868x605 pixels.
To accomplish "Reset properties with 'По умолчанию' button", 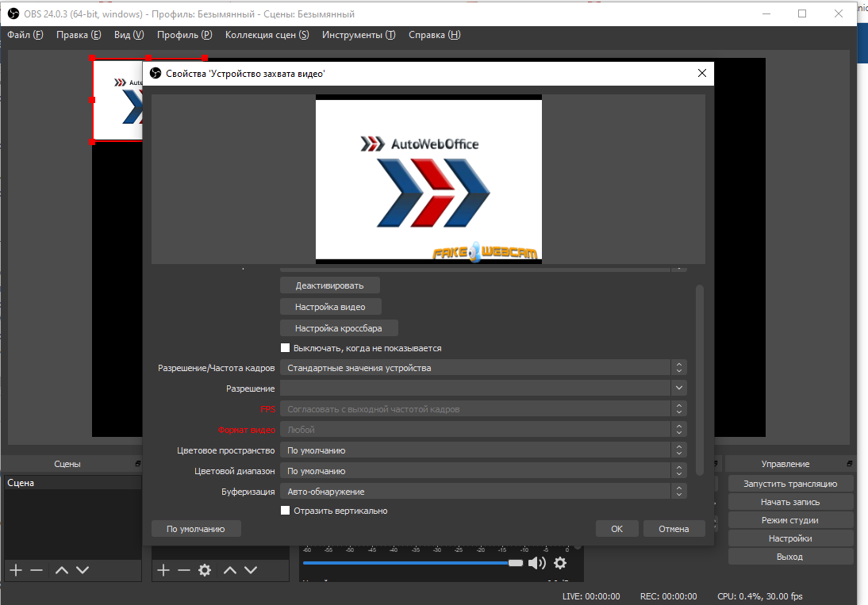I will [x=196, y=529].
